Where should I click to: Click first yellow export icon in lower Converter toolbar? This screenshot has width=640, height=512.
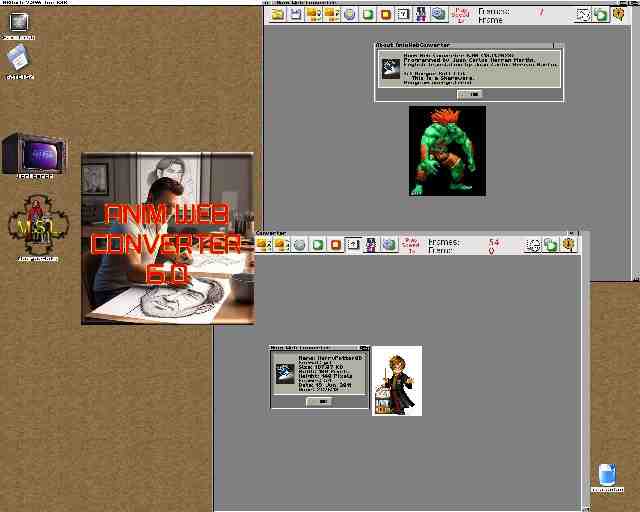pyautogui.click(x=263, y=245)
